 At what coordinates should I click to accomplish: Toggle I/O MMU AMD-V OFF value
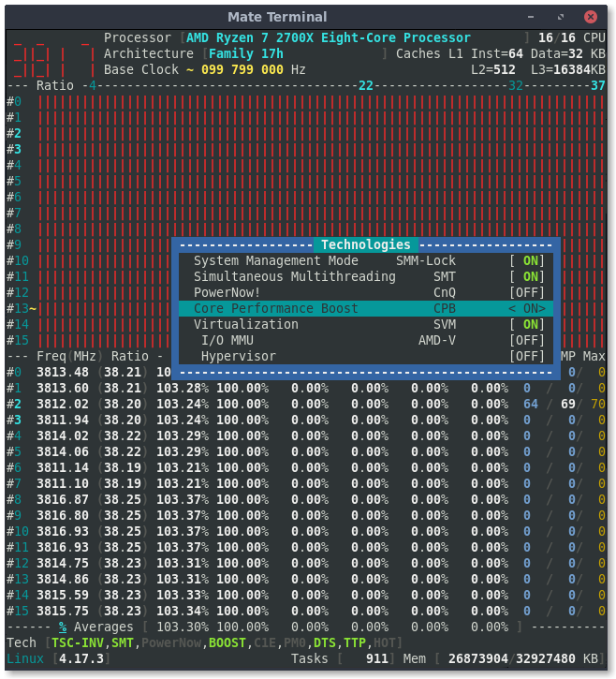527,340
